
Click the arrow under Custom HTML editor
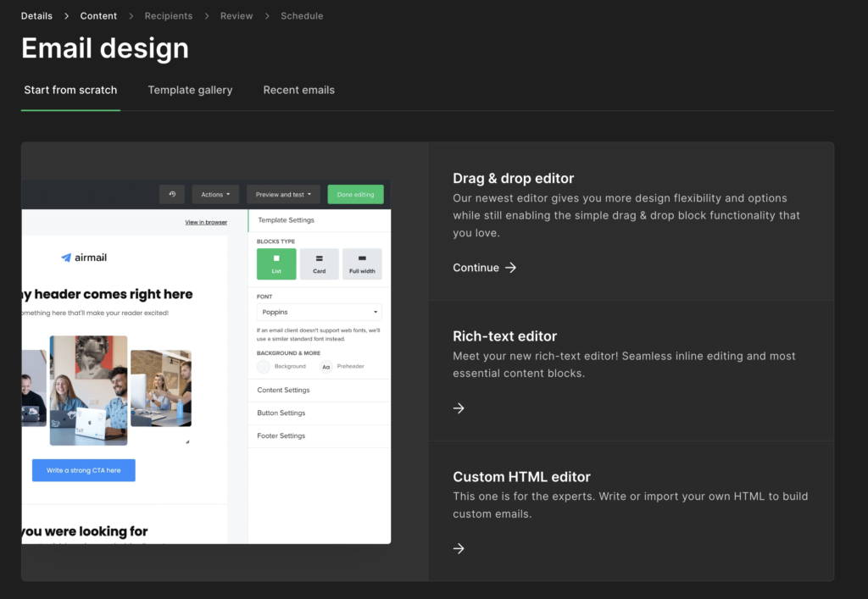[x=459, y=549]
